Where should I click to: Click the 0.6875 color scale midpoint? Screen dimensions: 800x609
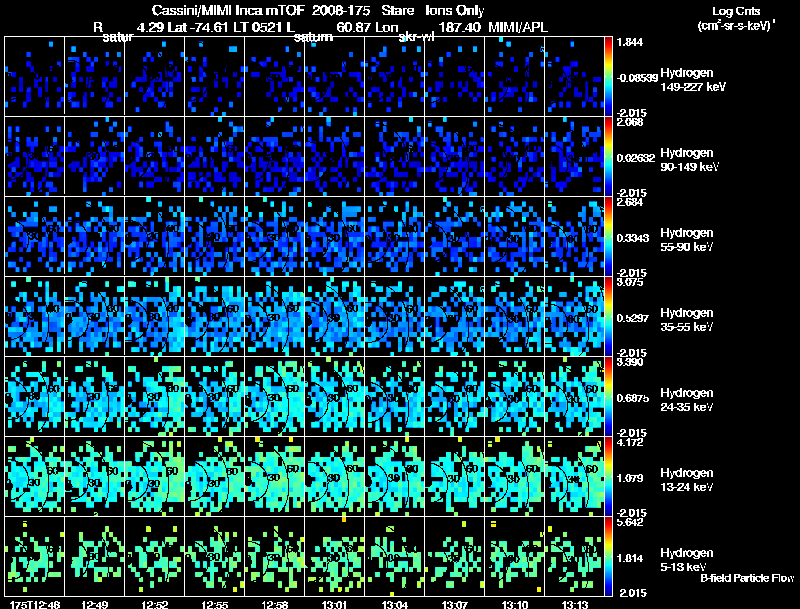(633, 398)
